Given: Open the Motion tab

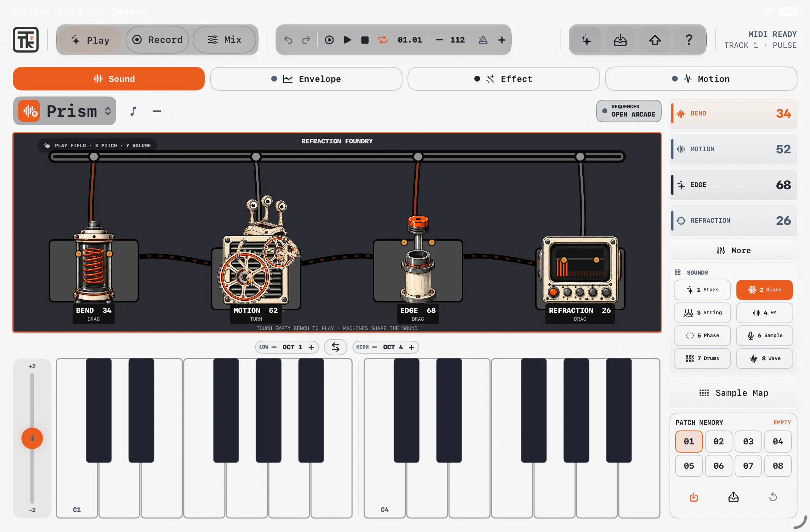Looking at the screenshot, I should click(701, 79).
